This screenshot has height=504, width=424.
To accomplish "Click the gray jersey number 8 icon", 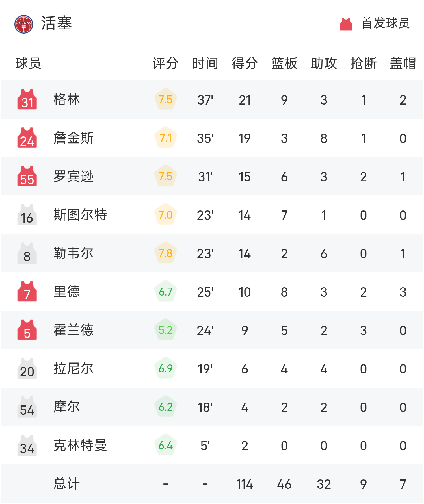I will tap(27, 253).
